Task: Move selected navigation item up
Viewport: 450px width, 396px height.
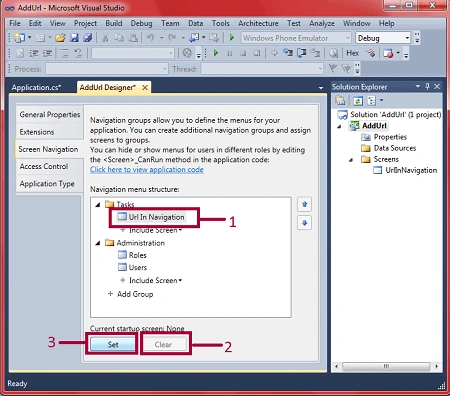Action: pos(304,204)
